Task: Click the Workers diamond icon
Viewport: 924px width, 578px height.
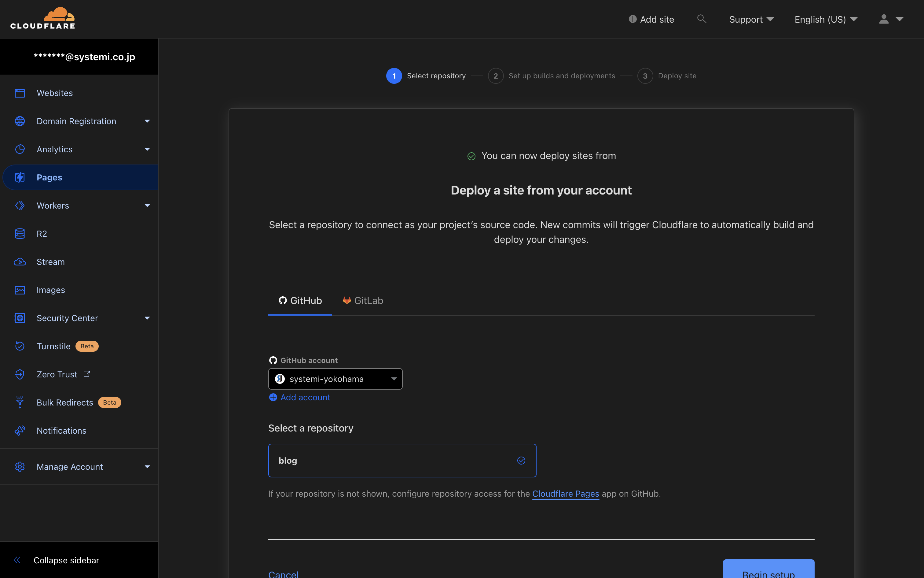Action: click(x=20, y=206)
